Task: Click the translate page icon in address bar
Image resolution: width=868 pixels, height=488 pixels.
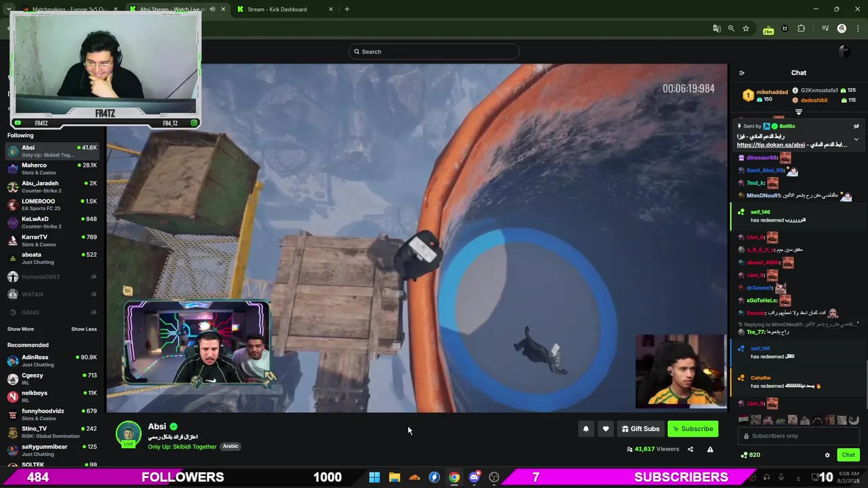Action: pyautogui.click(x=717, y=28)
